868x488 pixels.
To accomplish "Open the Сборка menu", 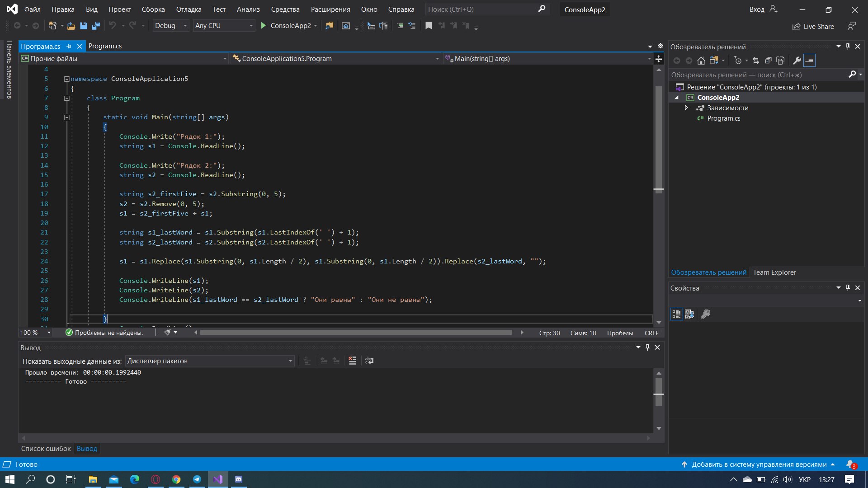I will [153, 9].
